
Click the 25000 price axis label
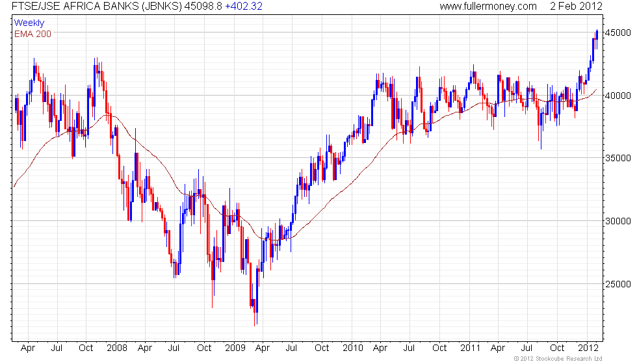[617, 284]
